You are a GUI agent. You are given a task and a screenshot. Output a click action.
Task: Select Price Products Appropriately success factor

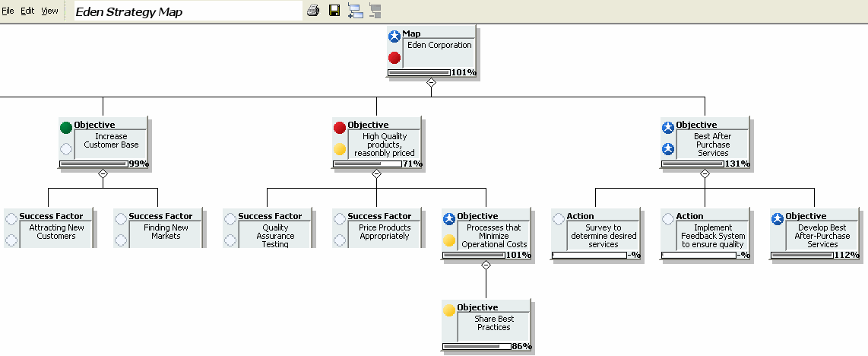[385, 232]
